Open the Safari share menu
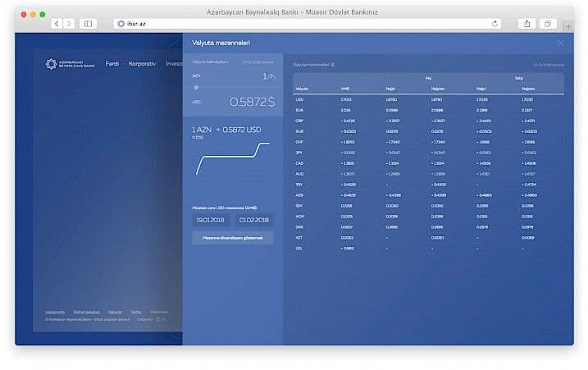This screenshot has height=370, width=588. pos(526,24)
